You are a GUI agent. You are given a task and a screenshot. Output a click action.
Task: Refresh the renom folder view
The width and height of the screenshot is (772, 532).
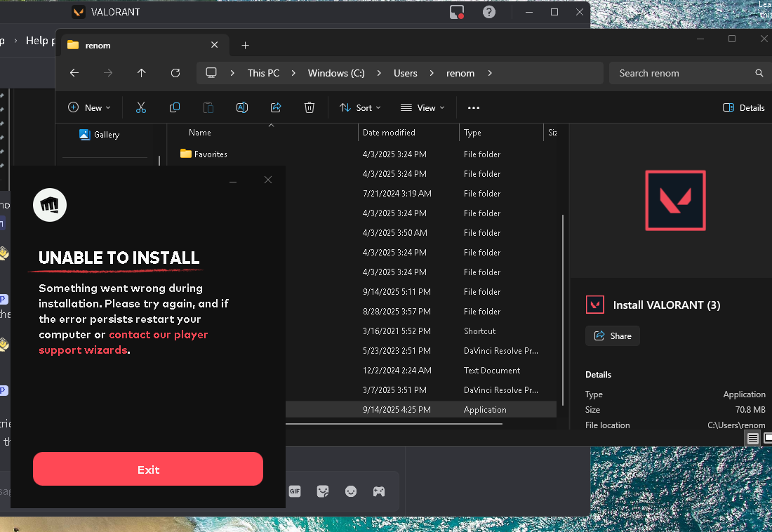(x=175, y=73)
